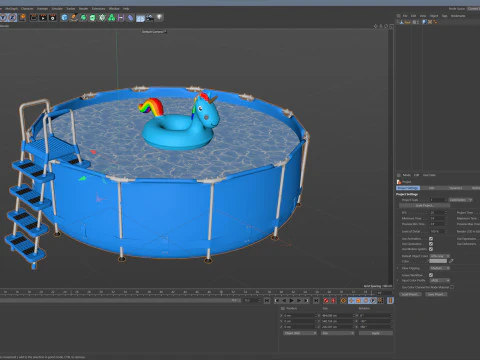Open the Simulate menu
Image resolution: width=480 pixels, height=360 pixels.
(57, 9)
